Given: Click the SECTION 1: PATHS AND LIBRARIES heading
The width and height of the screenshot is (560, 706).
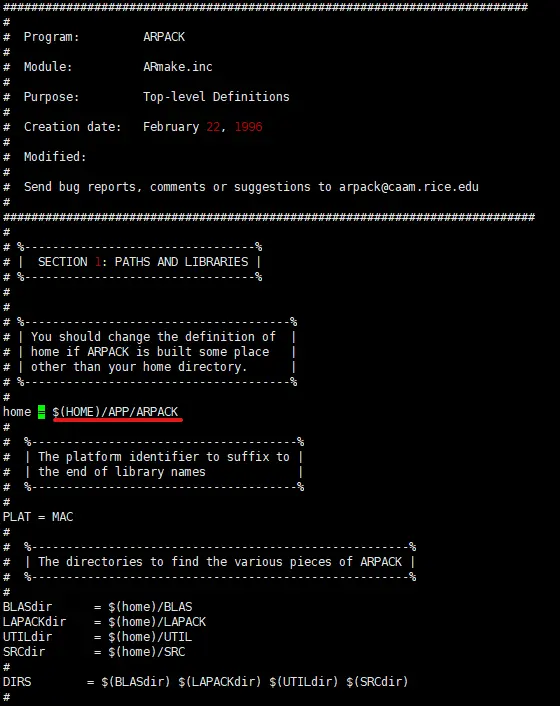Looking at the screenshot, I should coord(143,262).
